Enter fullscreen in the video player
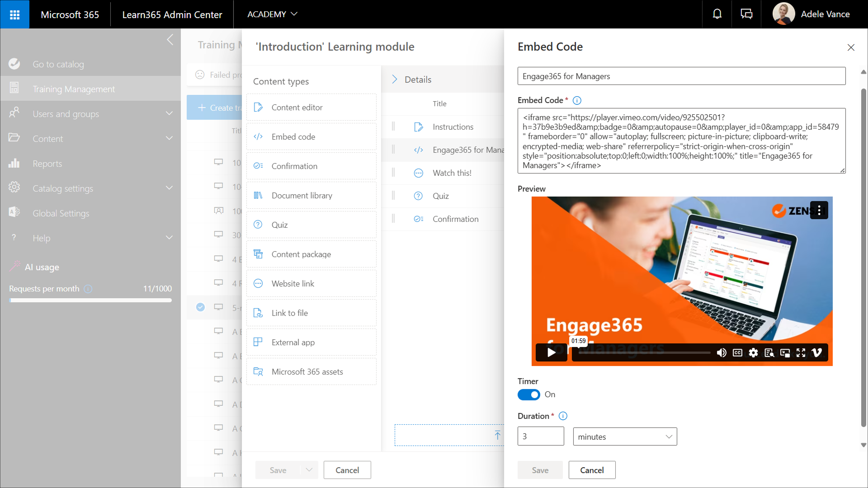The width and height of the screenshot is (868, 488). click(x=801, y=352)
